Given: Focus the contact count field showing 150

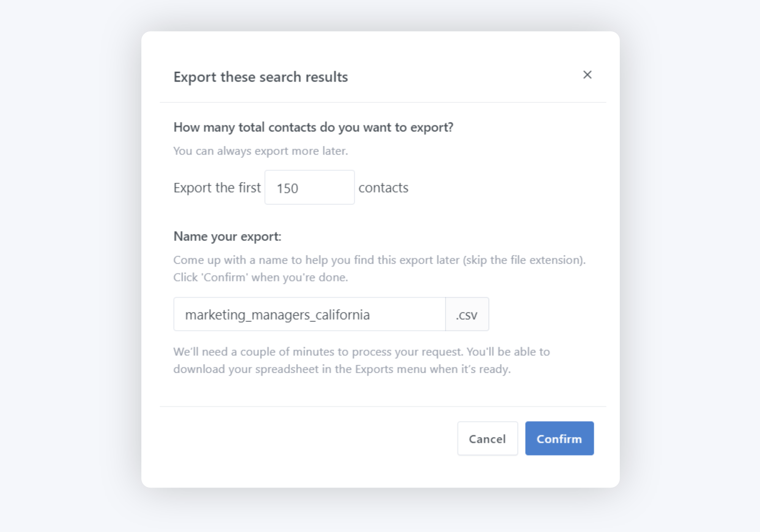Looking at the screenshot, I should [x=309, y=187].
